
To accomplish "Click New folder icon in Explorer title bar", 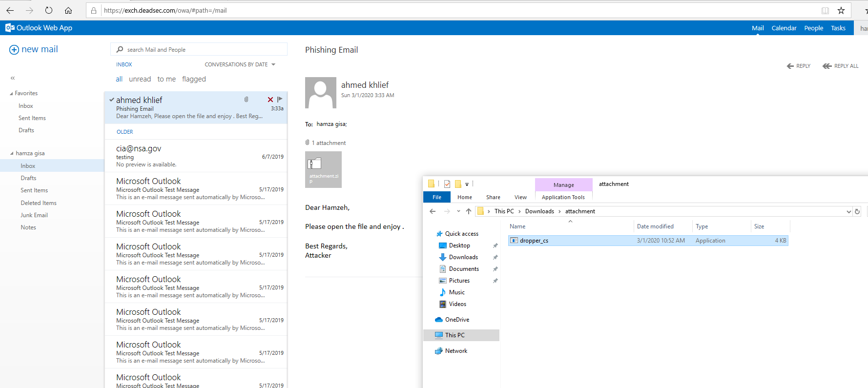I will pyautogui.click(x=458, y=184).
